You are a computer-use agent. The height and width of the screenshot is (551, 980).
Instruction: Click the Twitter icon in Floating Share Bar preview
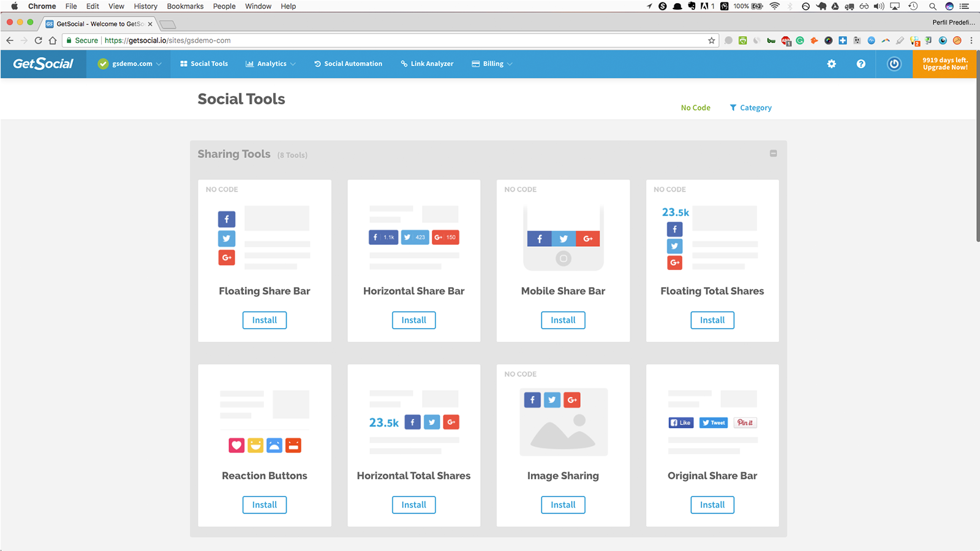(x=227, y=238)
